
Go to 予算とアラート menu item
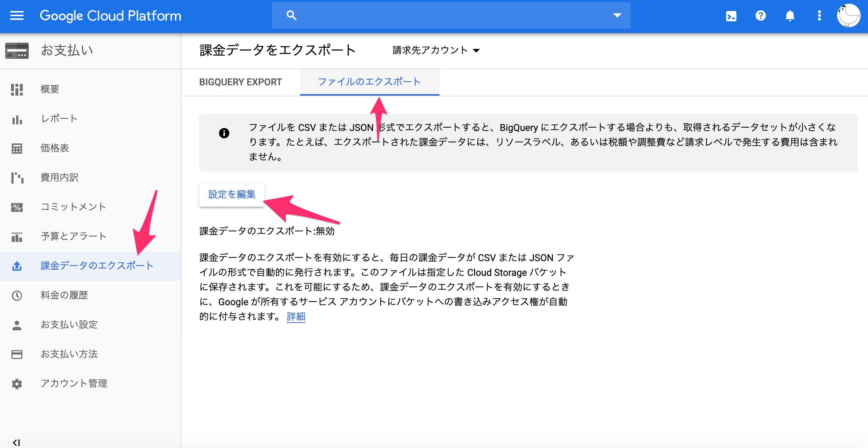73,237
